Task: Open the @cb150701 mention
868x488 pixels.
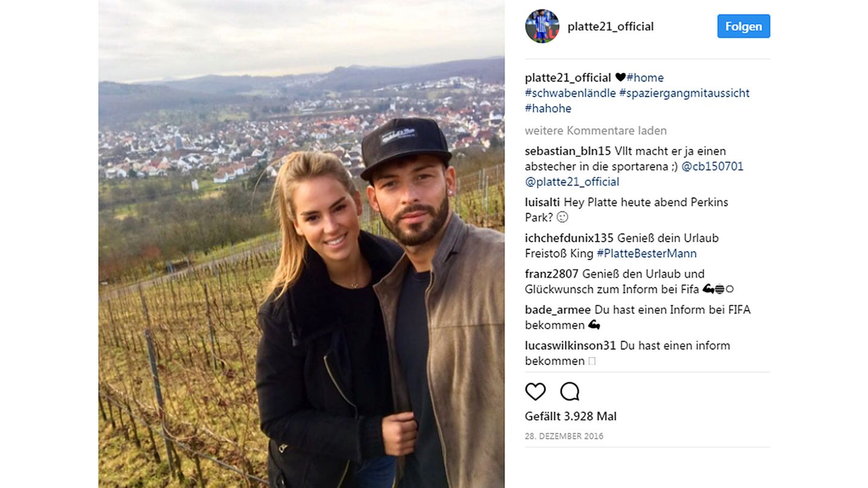Action: point(712,167)
